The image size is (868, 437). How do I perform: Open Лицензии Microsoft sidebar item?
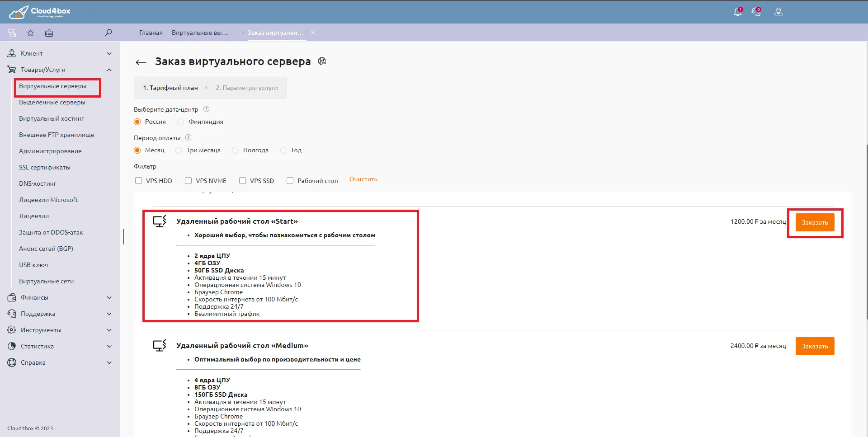48,200
